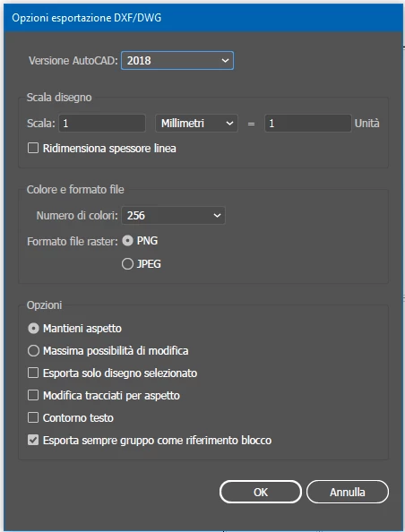The width and height of the screenshot is (405, 532).
Task: Click the Scala input field
Action: (x=102, y=124)
